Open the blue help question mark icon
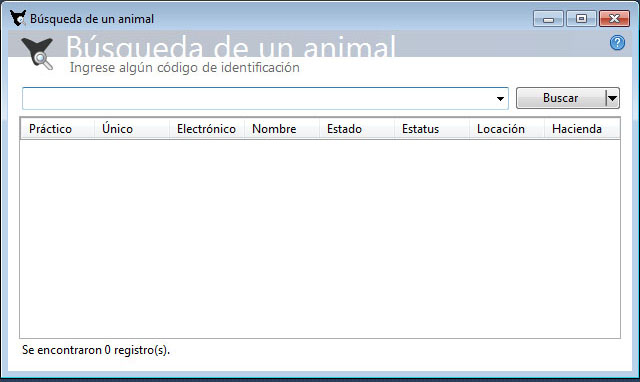640x382 pixels. click(x=617, y=42)
